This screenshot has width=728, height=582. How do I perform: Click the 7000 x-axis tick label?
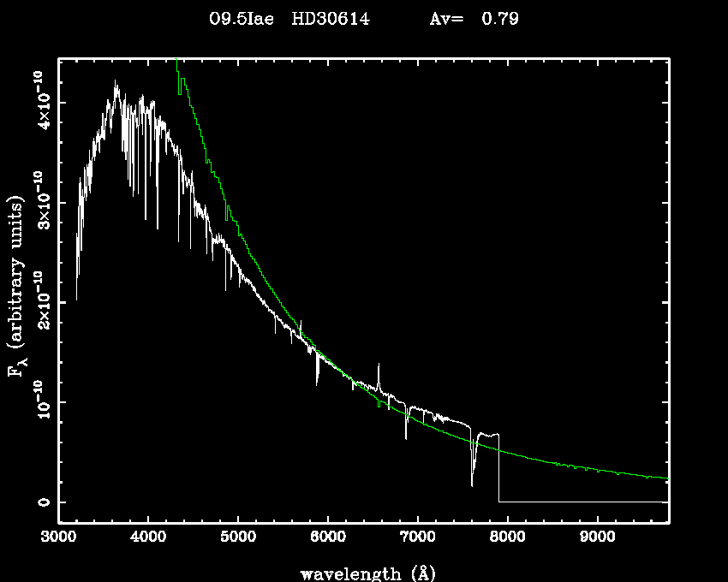(x=417, y=538)
